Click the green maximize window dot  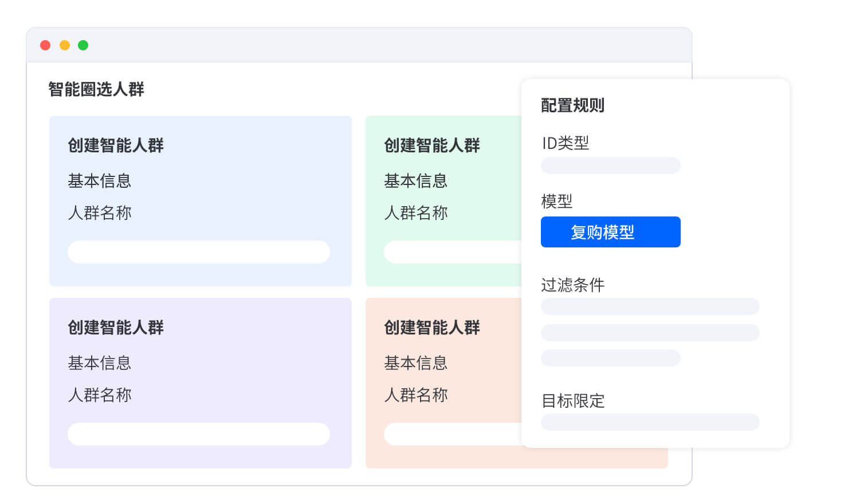pos(83,45)
